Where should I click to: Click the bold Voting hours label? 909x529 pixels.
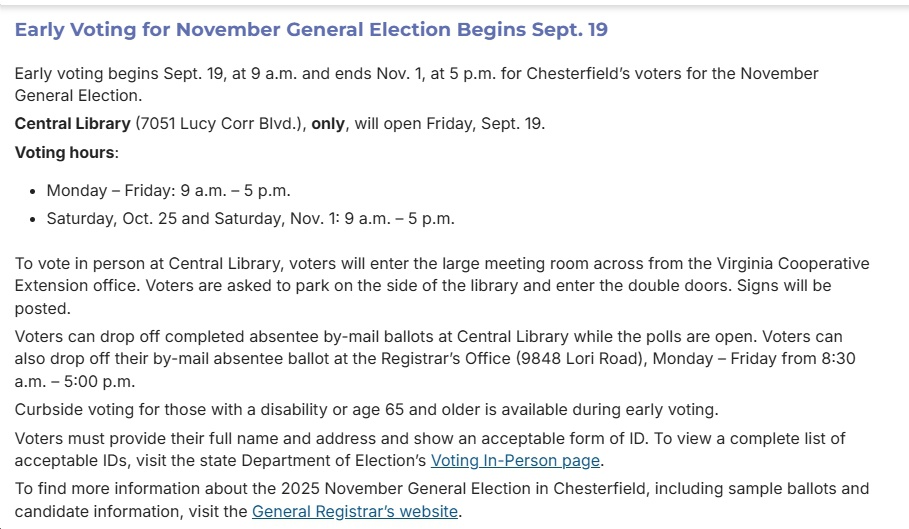(x=66, y=153)
